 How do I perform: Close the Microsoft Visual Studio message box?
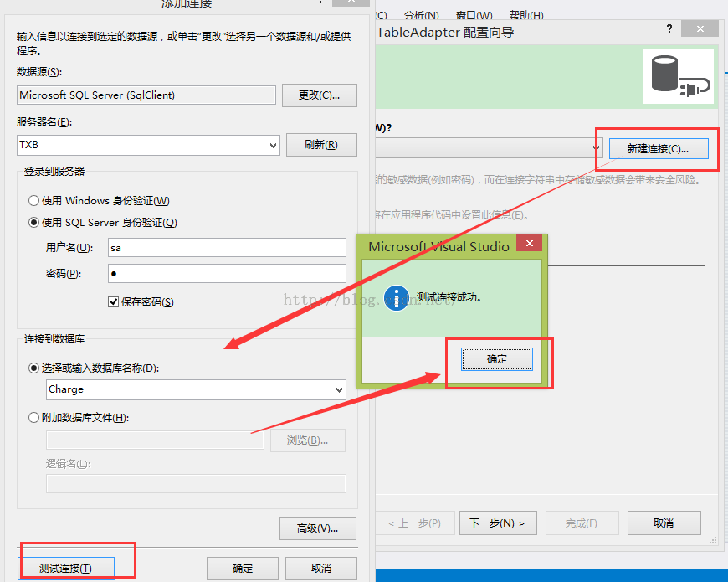pos(530,243)
